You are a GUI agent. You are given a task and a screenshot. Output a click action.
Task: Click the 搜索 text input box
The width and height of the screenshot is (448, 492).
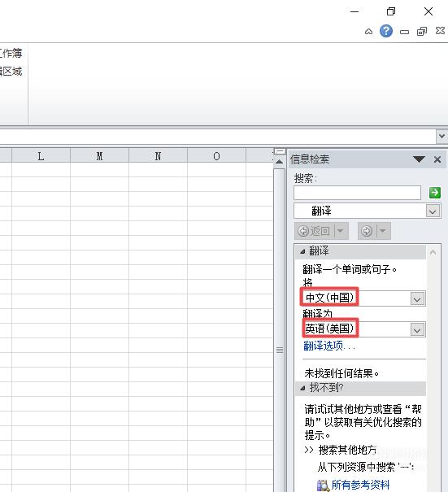pos(357,193)
